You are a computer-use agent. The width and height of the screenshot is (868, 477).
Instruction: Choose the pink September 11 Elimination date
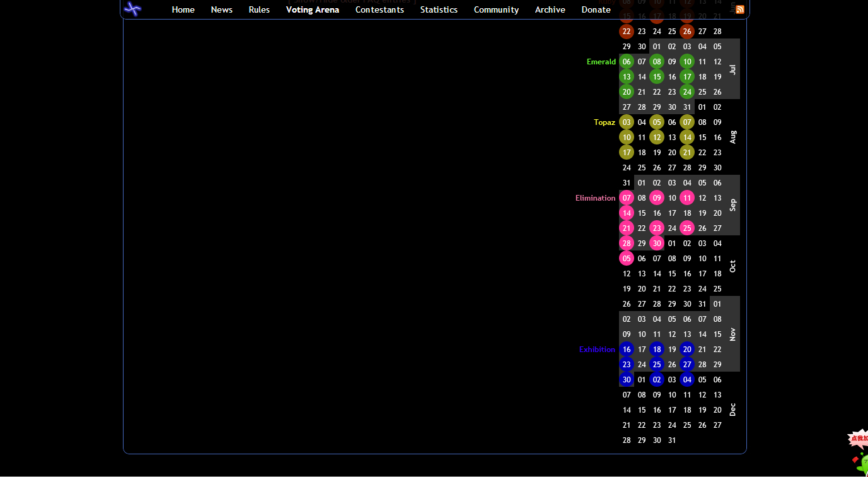(687, 198)
